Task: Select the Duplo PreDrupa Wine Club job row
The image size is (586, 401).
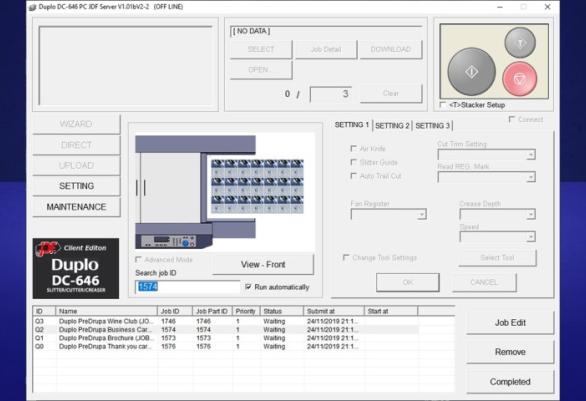Action: click(225, 321)
